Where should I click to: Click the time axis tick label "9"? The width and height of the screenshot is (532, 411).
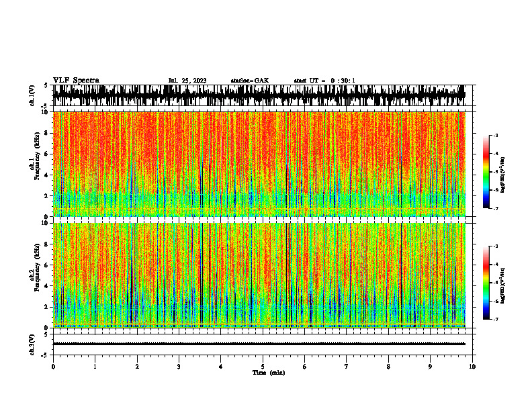pyautogui.click(x=430, y=367)
